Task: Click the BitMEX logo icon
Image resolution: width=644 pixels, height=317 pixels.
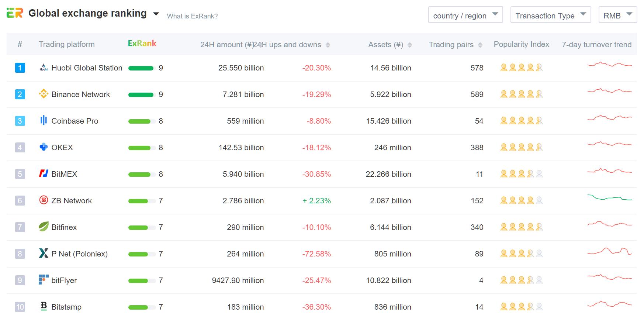Action: point(44,173)
